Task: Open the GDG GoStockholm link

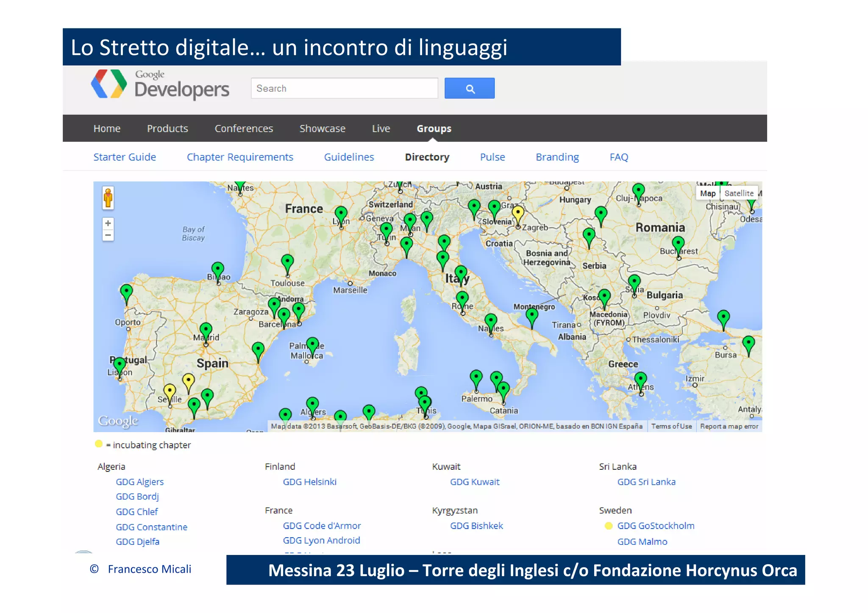Action: tap(655, 526)
